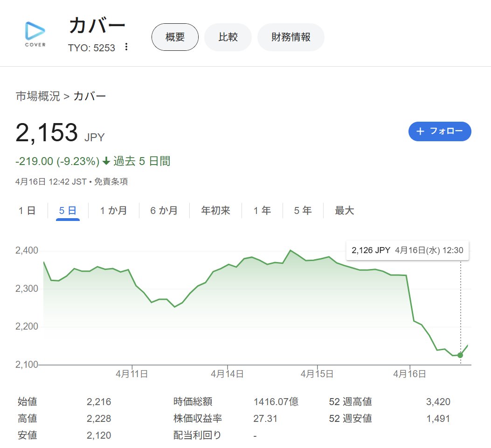Image resolution: width=491 pixels, height=448 pixels.
Task: Switch chart to 6 か月 range
Action: click(164, 211)
